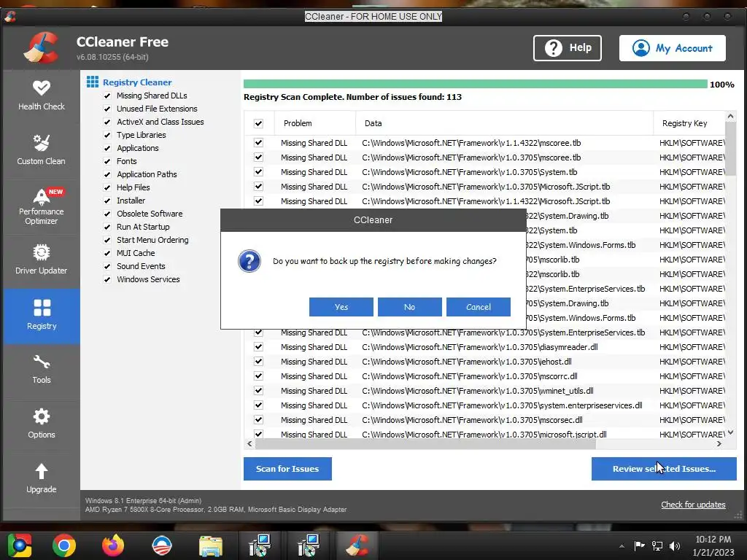Select the v1.1.4322 mscoree.tlb row
The width and height of the screenshot is (747, 560).
(x=484, y=143)
